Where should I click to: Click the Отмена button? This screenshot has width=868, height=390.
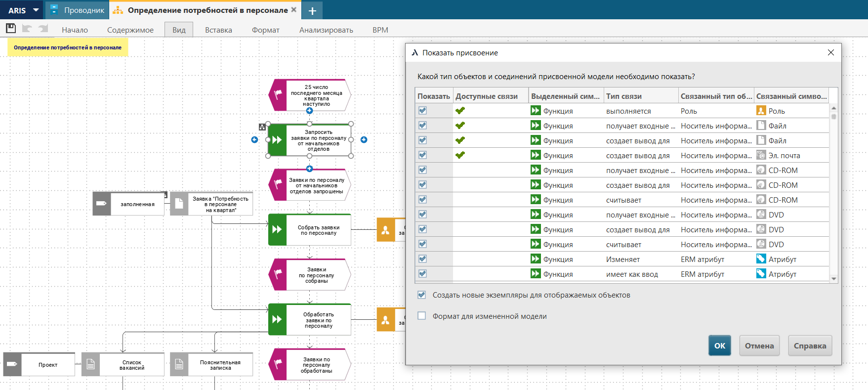click(759, 346)
